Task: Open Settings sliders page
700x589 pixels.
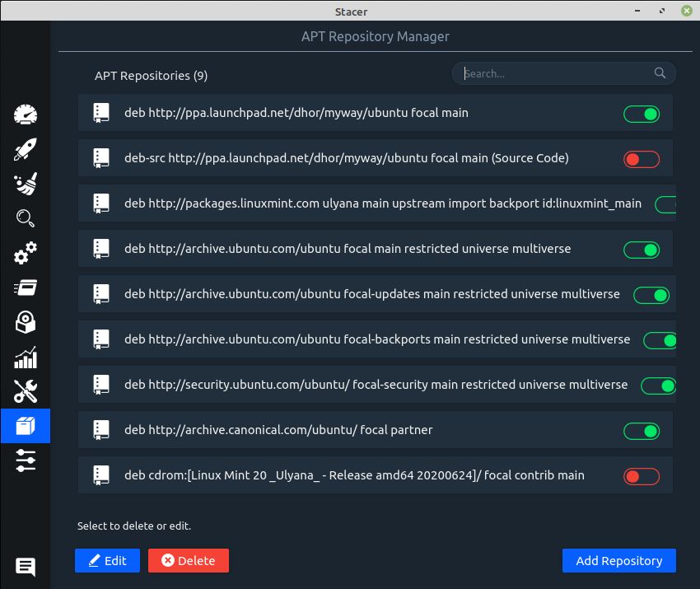Action: coord(26,460)
